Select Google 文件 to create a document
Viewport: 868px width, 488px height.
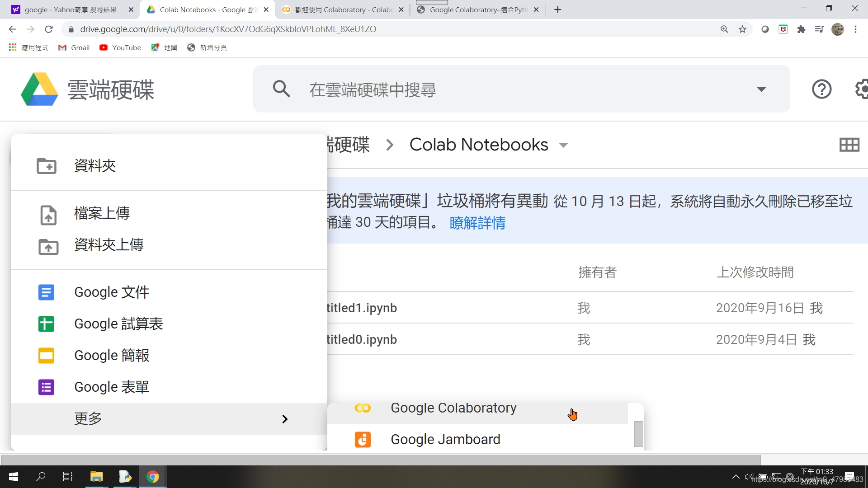pos(111,292)
